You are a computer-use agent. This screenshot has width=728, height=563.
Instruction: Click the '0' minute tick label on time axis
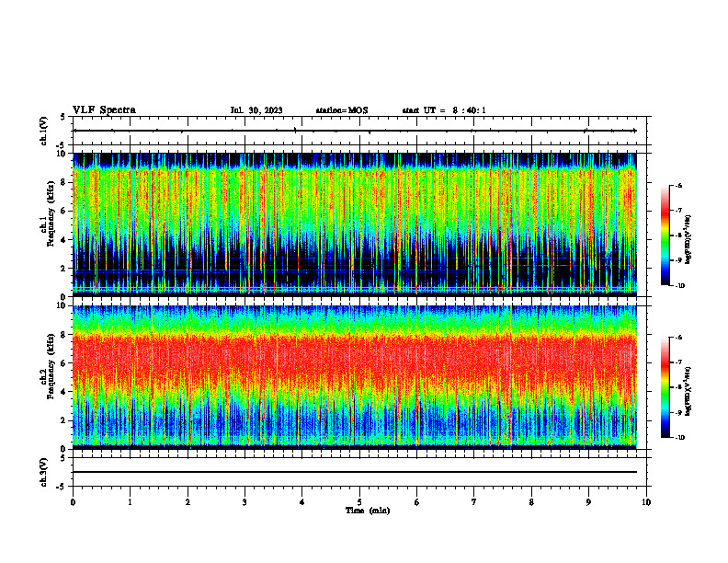coord(73,502)
